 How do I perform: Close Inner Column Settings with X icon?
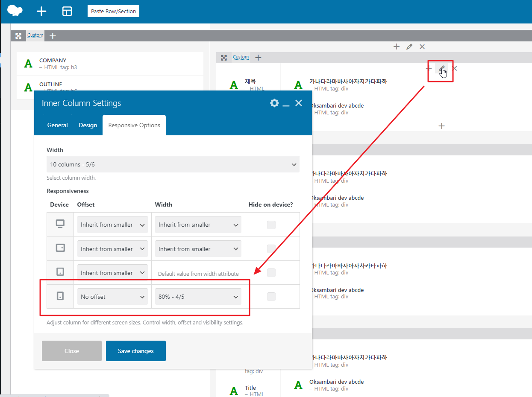pos(299,103)
